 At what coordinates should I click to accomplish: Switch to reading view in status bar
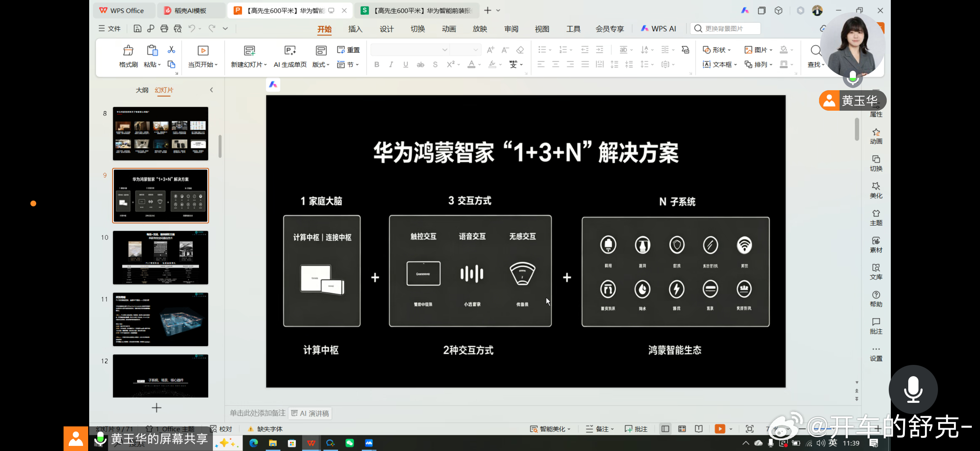698,428
